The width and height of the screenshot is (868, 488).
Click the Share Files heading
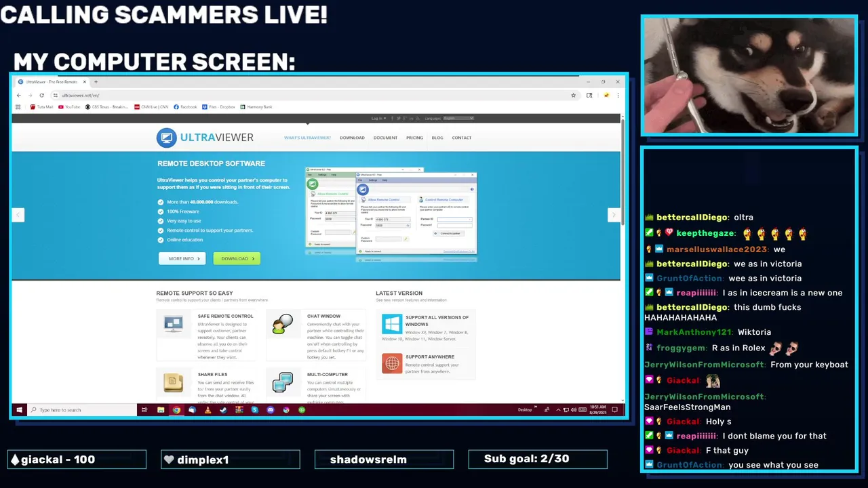click(212, 375)
